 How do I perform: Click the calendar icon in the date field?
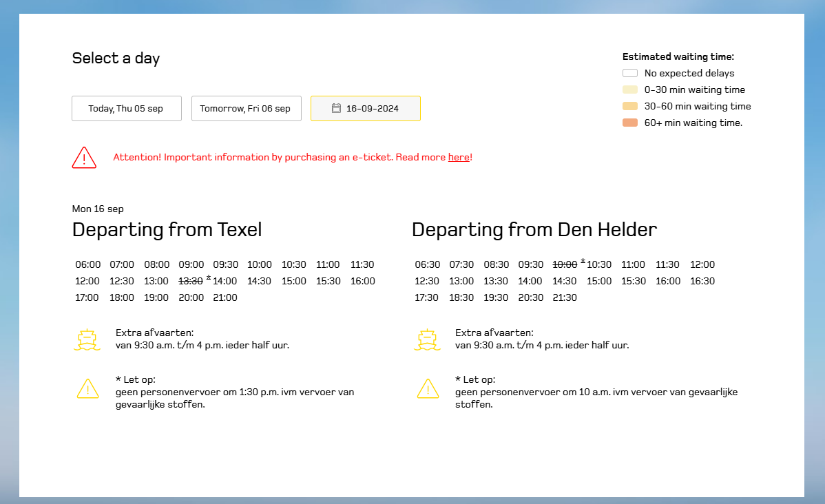[x=336, y=108]
